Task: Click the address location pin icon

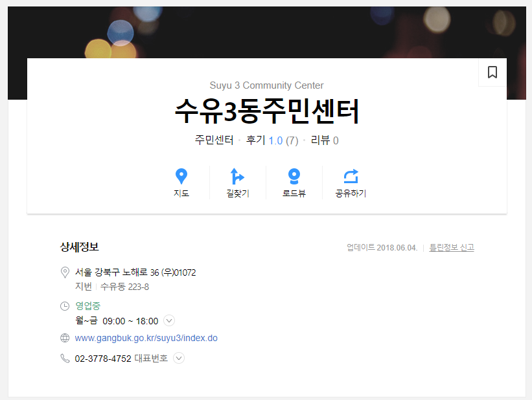Action: point(65,272)
